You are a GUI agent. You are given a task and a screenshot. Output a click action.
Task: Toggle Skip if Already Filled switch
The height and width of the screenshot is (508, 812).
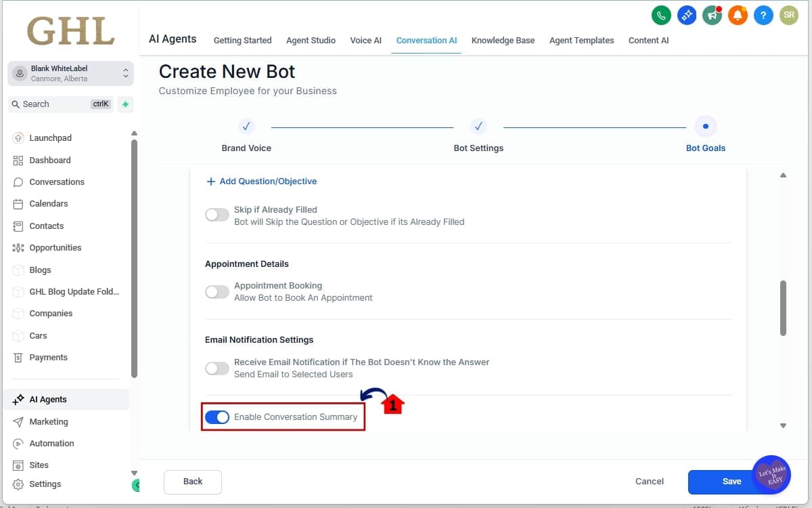point(217,215)
